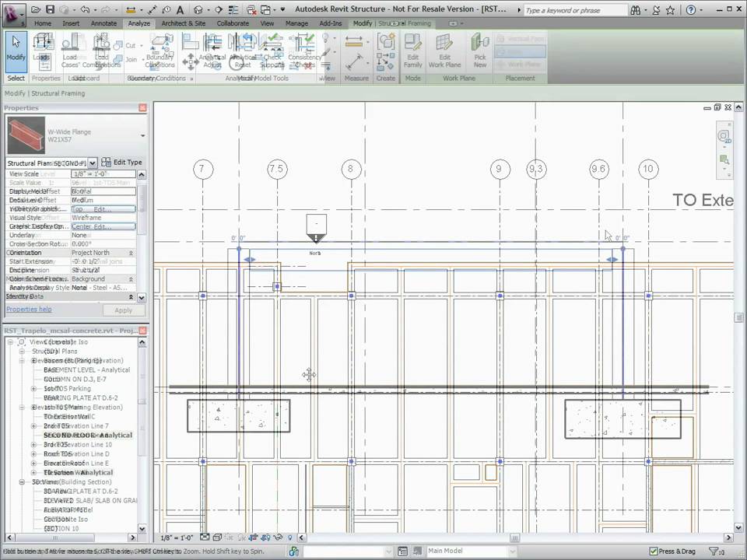Open the steering wheel navigation tool

click(x=724, y=137)
